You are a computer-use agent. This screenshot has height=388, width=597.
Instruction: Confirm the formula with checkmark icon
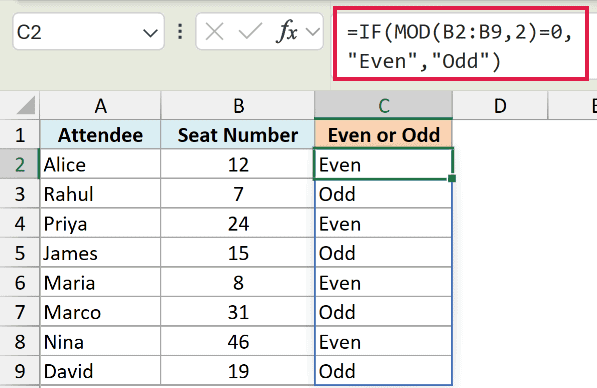click(250, 32)
